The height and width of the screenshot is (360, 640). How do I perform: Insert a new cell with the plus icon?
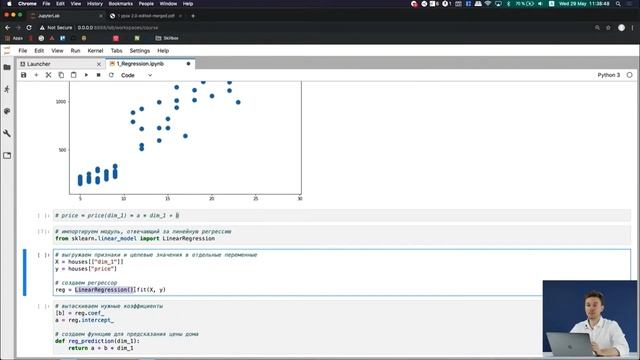[x=36, y=75]
